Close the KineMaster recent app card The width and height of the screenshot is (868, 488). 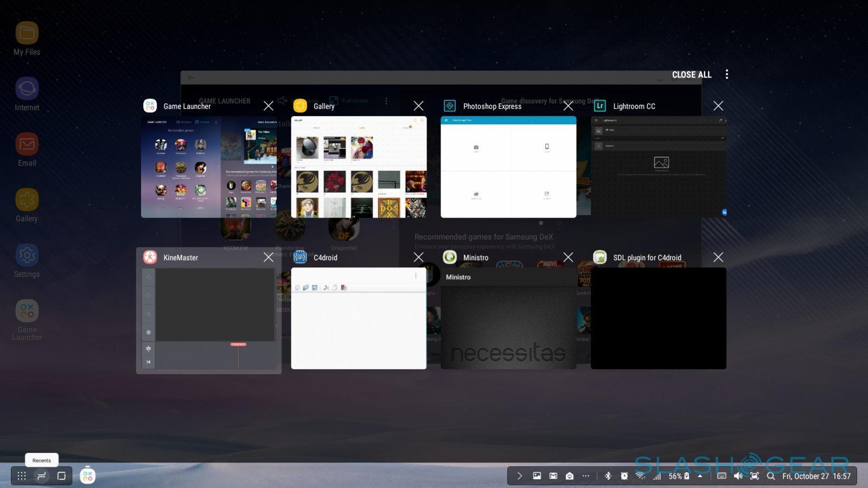click(269, 257)
